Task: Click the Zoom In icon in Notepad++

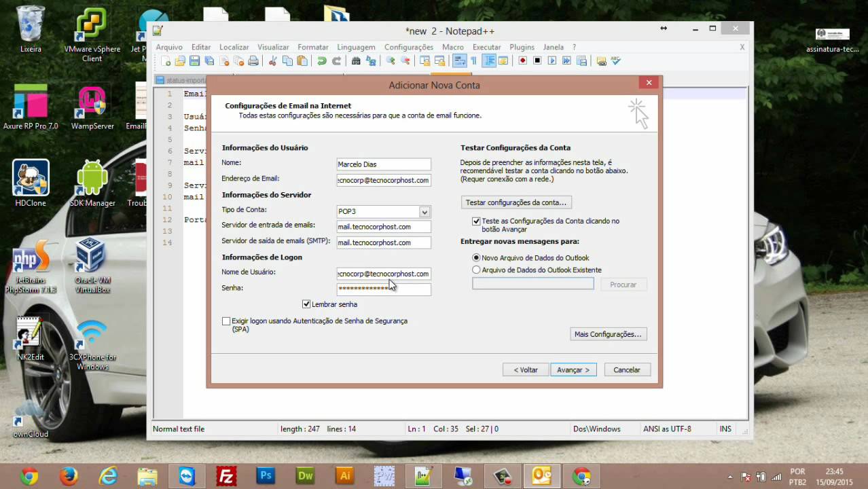Action: pos(391,60)
